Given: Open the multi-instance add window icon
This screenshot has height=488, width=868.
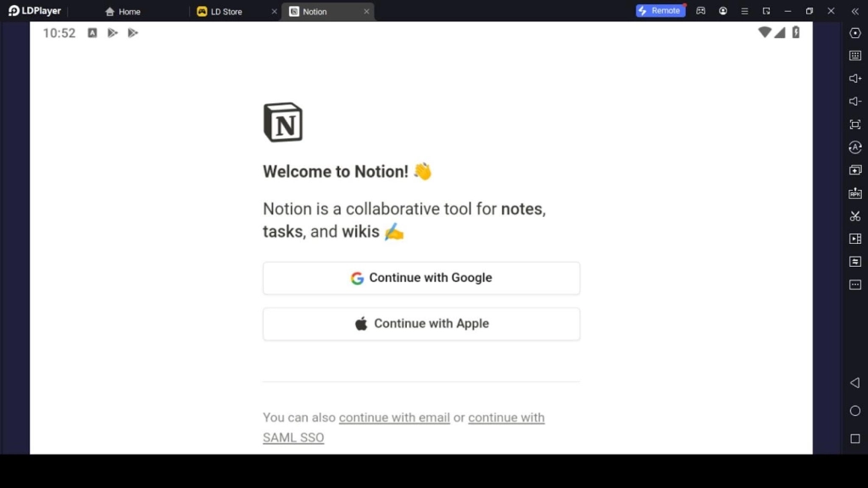Looking at the screenshot, I should coord(855,169).
